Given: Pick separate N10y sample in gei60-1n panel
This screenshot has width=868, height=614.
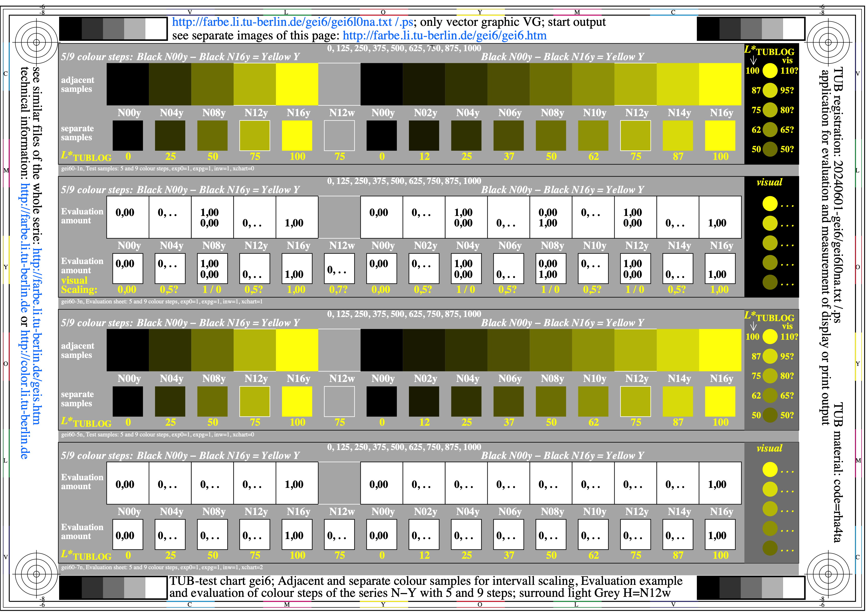Looking at the screenshot, I should pos(593,135).
